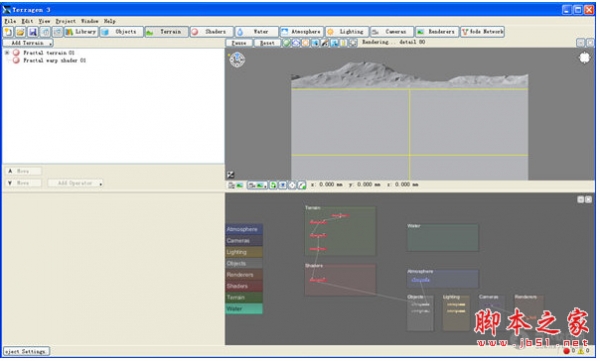Select the Lighting node group filter
This screenshot has height=361, width=600.
[x=244, y=252]
